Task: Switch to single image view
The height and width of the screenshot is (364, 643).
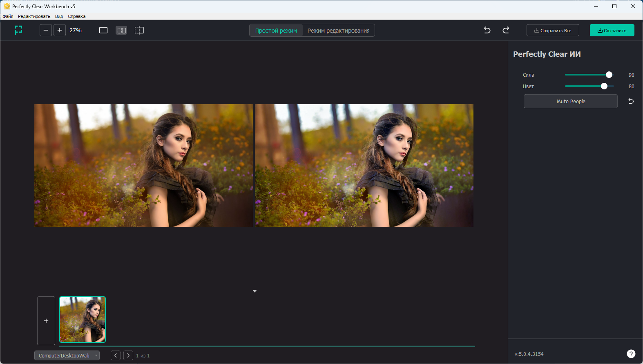Action: [x=103, y=30]
